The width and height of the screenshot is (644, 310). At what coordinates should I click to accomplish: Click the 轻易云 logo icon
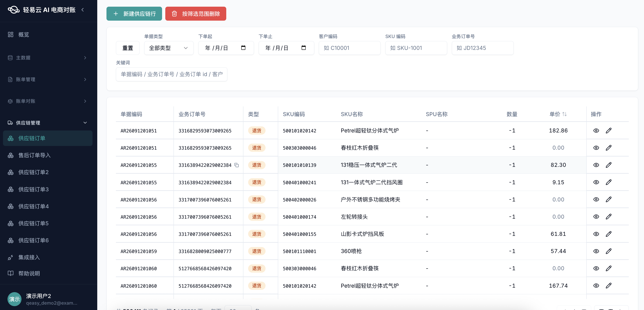point(14,10)
